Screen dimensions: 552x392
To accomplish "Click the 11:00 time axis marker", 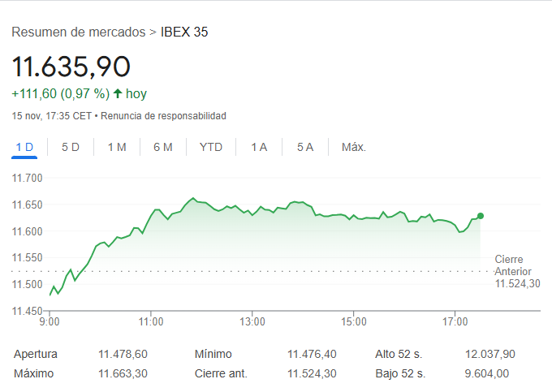I will [x=151, y=322].
